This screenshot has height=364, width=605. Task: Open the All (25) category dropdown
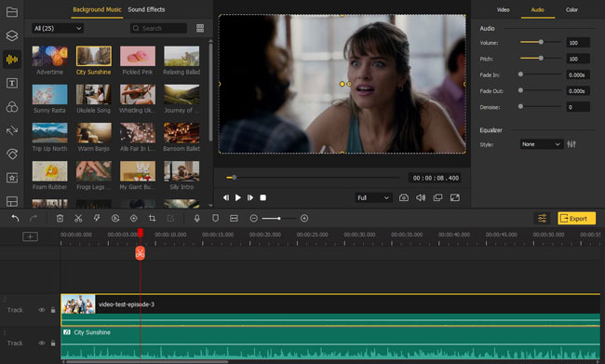[58, 28]
